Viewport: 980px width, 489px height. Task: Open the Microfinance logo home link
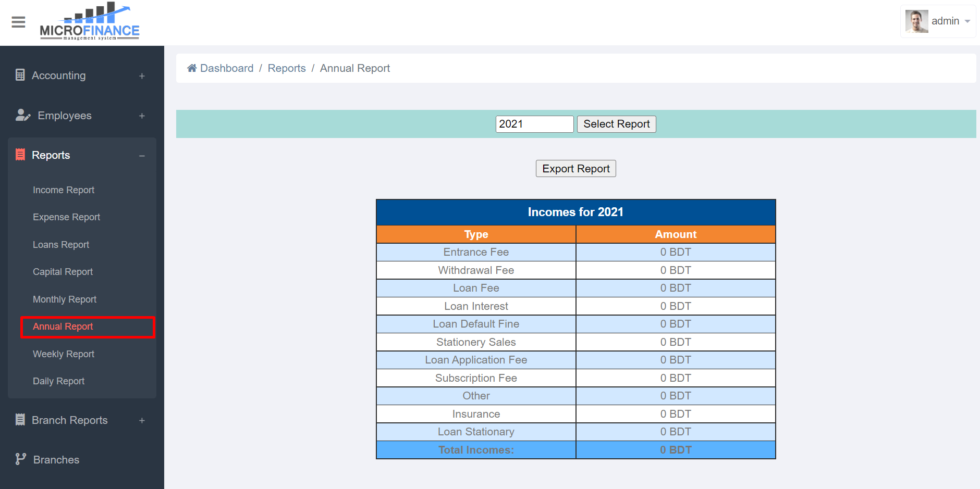pos(90,21)
